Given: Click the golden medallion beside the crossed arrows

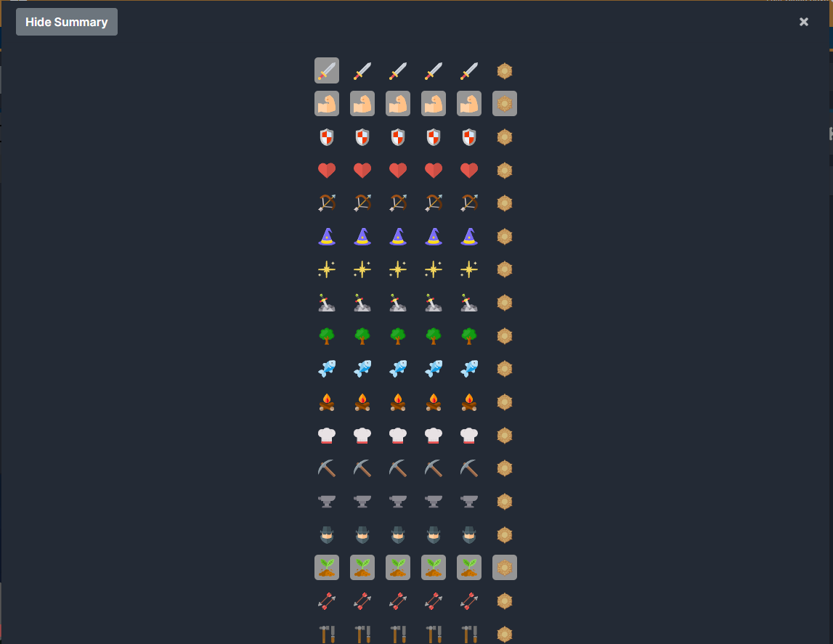Looking at the screenshot, I should tap(504, 601).
